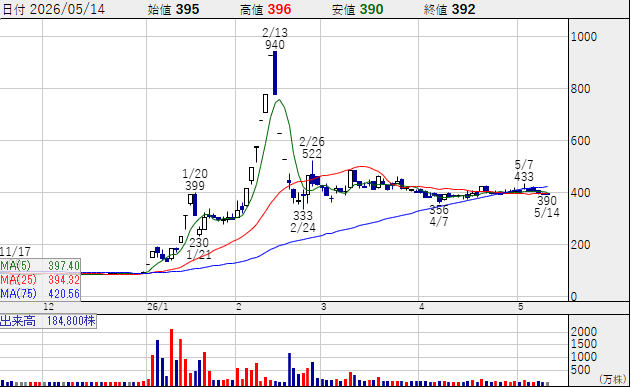Click the time axis month label 5
Image resolution: width=631 pixels, height=387 pixels.
coord(520,307)
